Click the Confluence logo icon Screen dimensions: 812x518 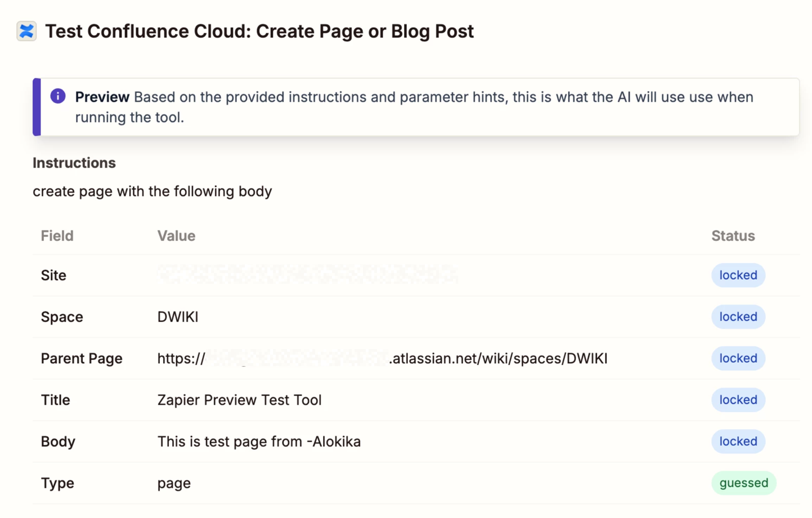tap(26, 31)
